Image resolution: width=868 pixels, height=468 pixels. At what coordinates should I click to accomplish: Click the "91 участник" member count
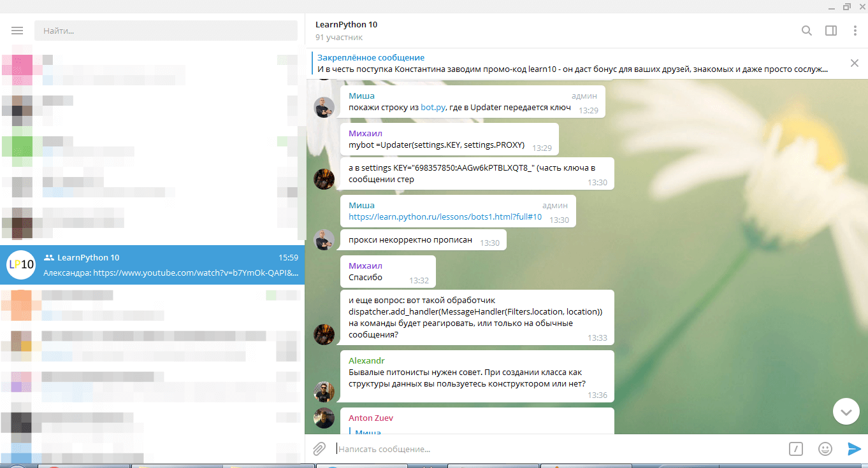[x=339, y=37]
